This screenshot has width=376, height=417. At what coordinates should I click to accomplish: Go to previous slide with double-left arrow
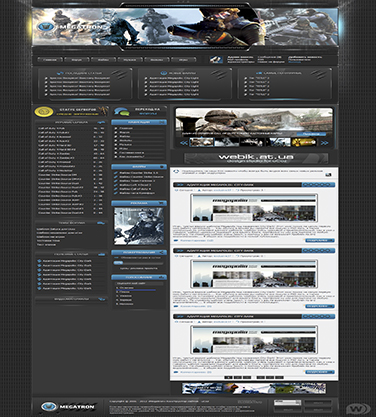(184, 142)
